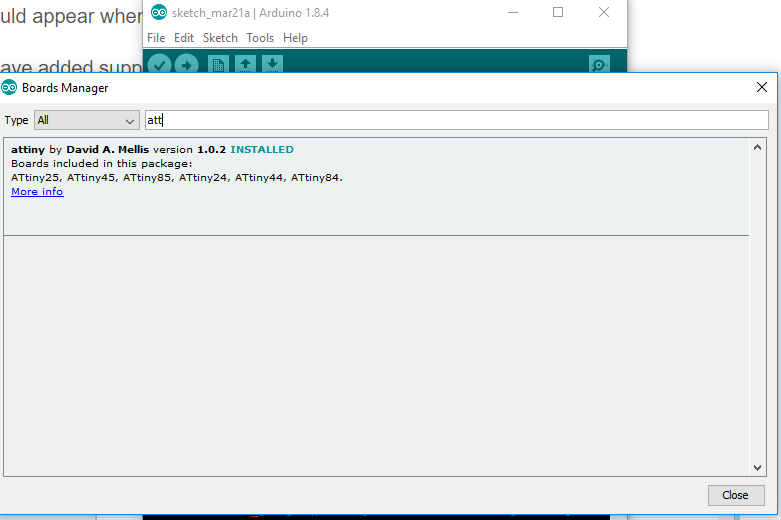The image size is (781, 520).
Task: Click the New sketch icon in Arduino toolbar
Action: tap(218, 64)
